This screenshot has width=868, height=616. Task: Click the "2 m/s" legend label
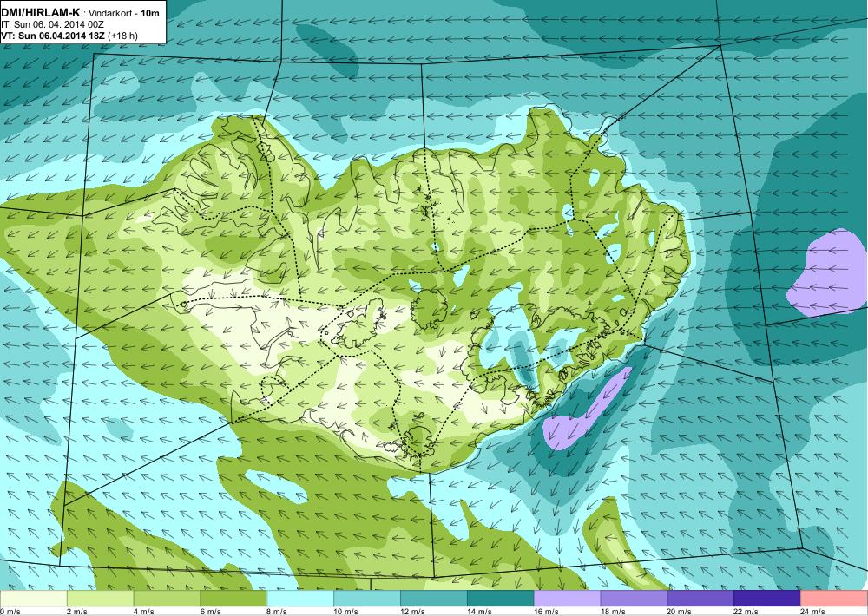[77, 612]
